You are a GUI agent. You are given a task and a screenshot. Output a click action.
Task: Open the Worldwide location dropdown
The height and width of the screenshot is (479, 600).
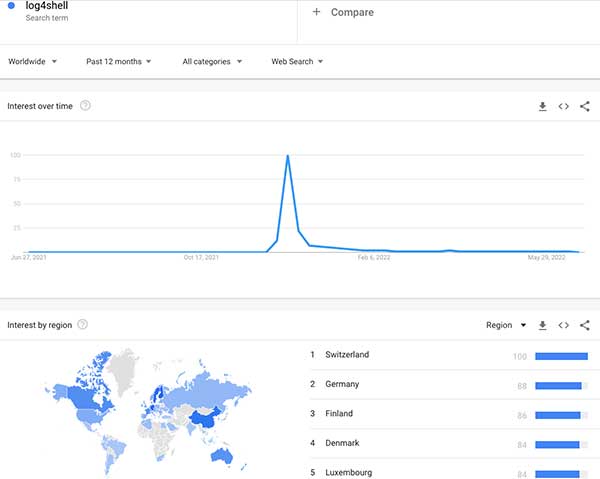[x=32, y=61]
